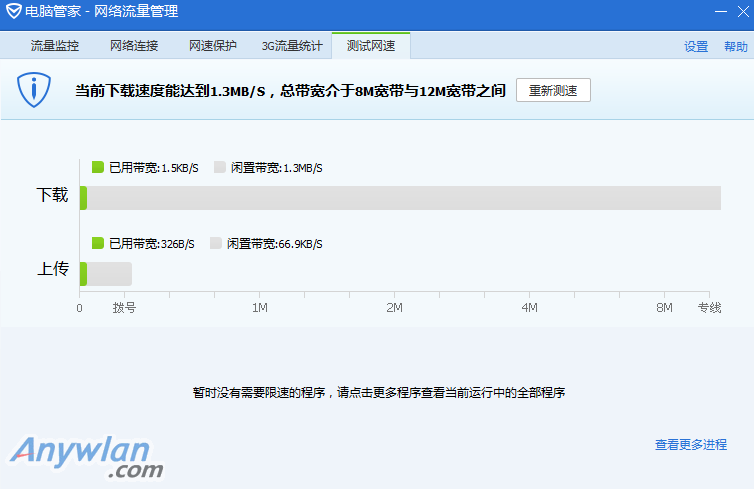754x489 pixels.
Task: Open 设置 settings link
Action: tap(696, 47)
